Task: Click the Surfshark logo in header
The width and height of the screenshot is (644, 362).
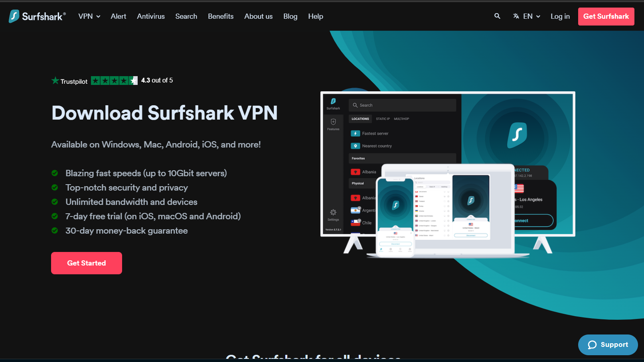Action: click(x=37, y=16)
